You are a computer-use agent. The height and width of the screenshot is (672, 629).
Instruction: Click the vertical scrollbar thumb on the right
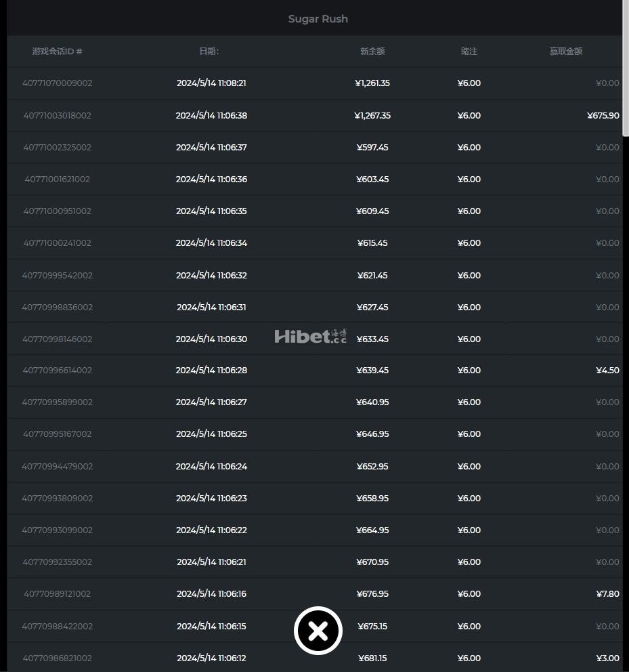[x=626, y=68]
